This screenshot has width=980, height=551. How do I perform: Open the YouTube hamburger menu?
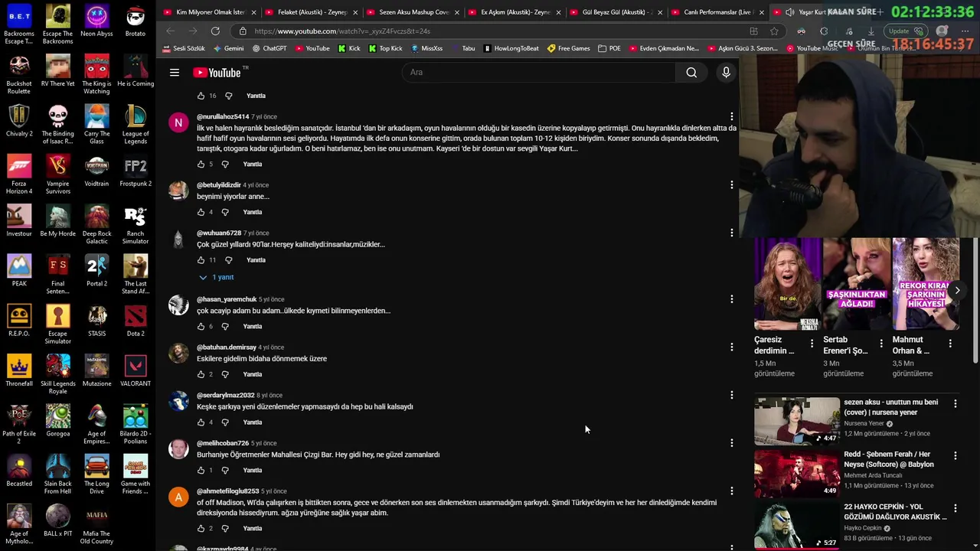click(175, 73)
